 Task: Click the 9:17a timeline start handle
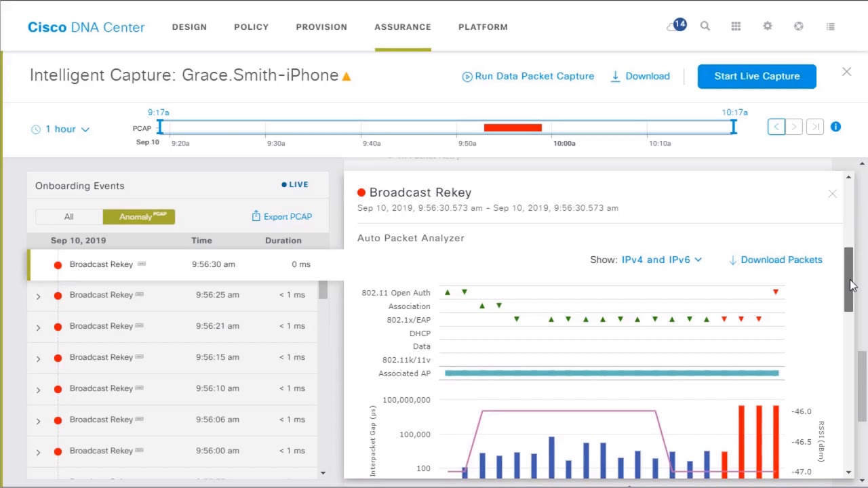pyautogui.click(x=160, y=127)
